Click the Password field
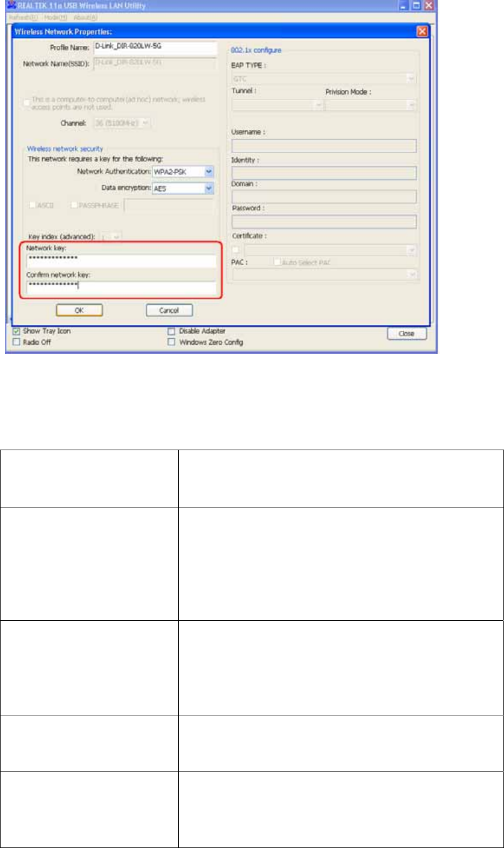The height and width of the screenshot is (848, 504). click(x=324, y=222)
